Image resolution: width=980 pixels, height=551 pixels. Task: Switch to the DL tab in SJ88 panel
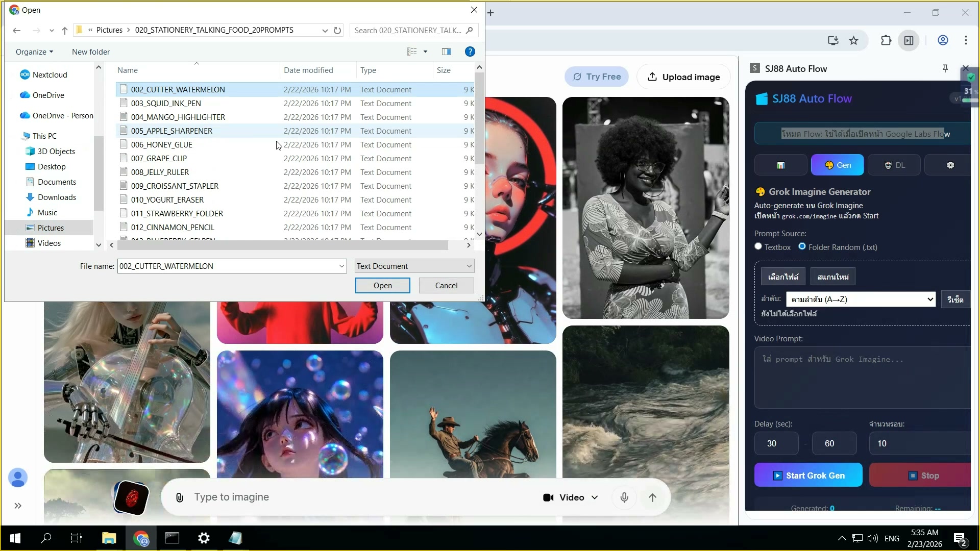click(x=895, y=165)
